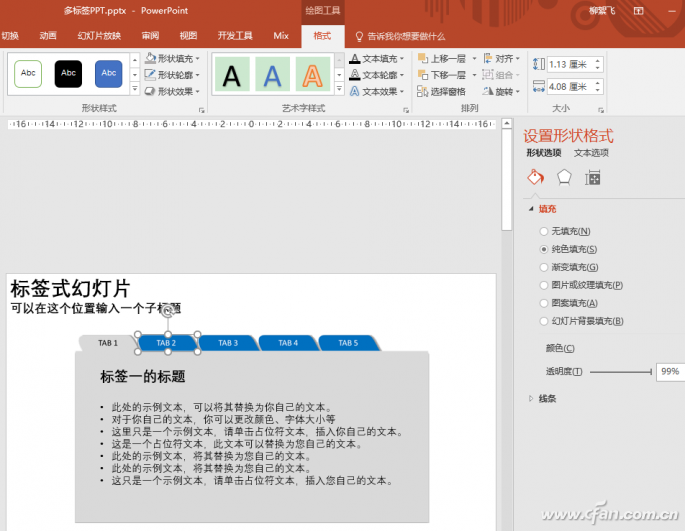
Task: Pick the black WordArt letter style
Action: tap(232, 74)
